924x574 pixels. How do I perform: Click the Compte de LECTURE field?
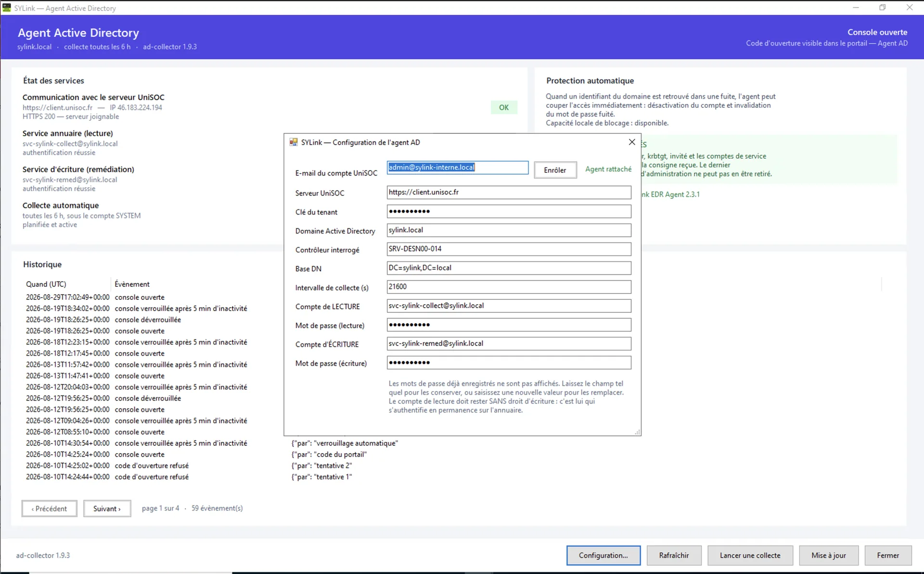coord(509,306)
